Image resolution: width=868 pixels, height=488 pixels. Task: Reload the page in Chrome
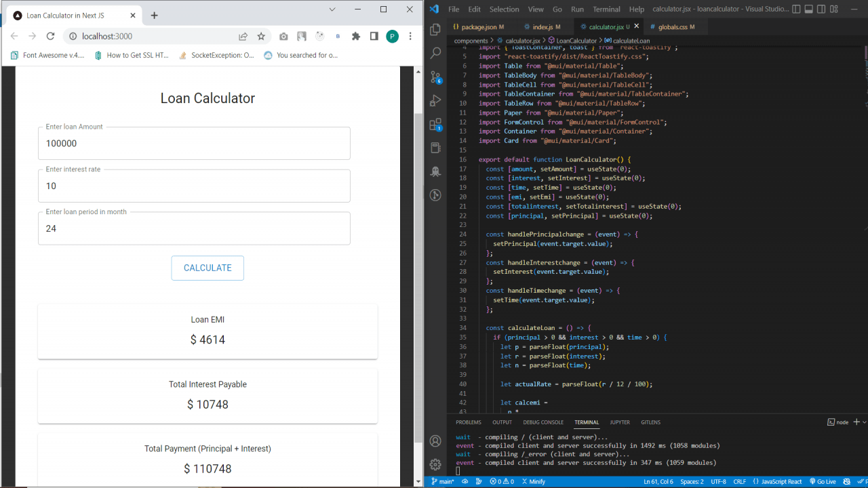click(x=50, y=36)
